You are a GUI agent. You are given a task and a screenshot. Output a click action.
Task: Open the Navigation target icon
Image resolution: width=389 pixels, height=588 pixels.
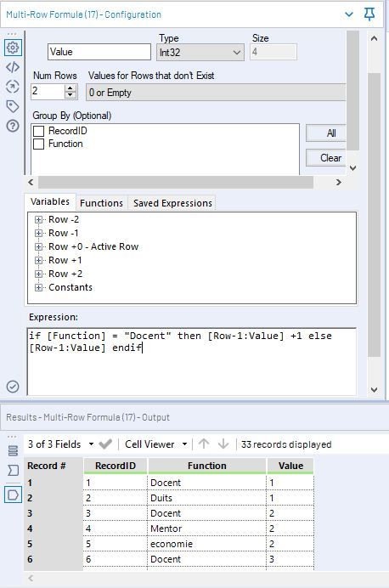pyautogui.click(x=13, y=87)
